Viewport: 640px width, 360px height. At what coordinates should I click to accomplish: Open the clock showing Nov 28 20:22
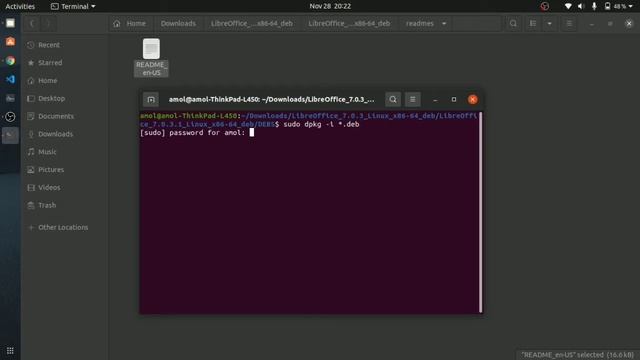pos(330,6)
